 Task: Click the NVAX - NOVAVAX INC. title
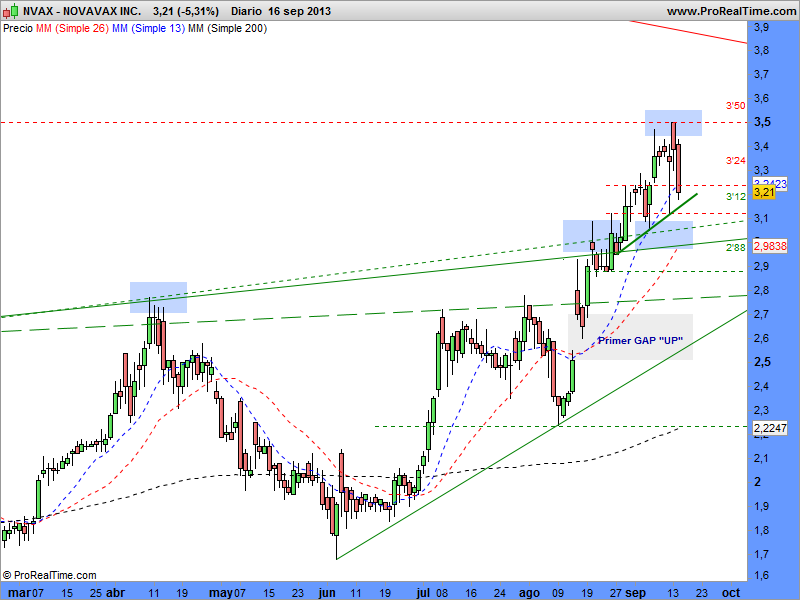point(82,11)
